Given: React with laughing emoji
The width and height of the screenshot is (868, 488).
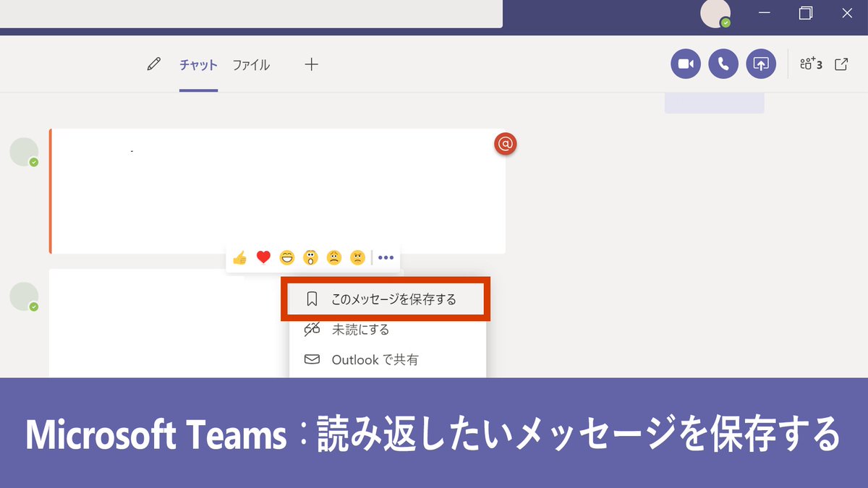Looking at the screenshot, I should (287, 257).
